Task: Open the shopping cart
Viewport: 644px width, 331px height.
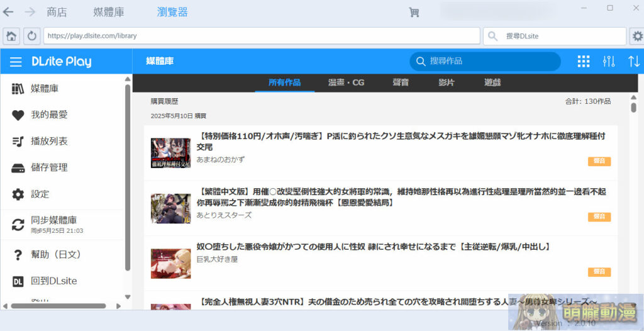Action: point(414,13)
